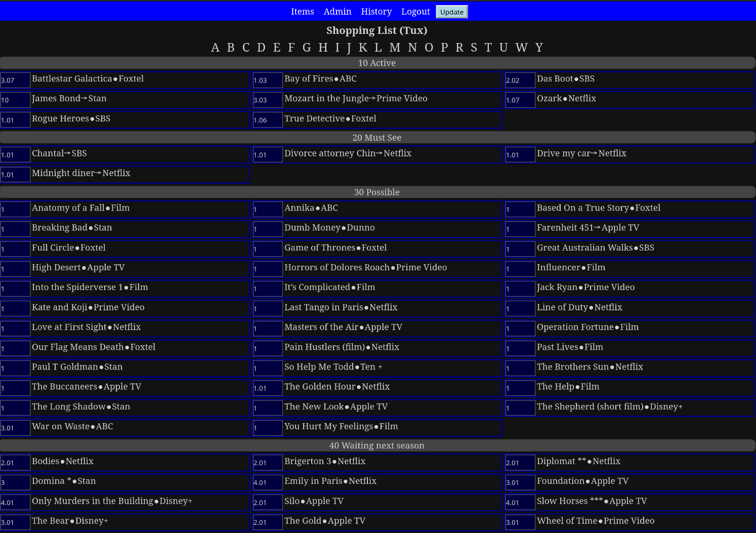Select Only Murders in the Building•Disney+

[x=112, y=501]
